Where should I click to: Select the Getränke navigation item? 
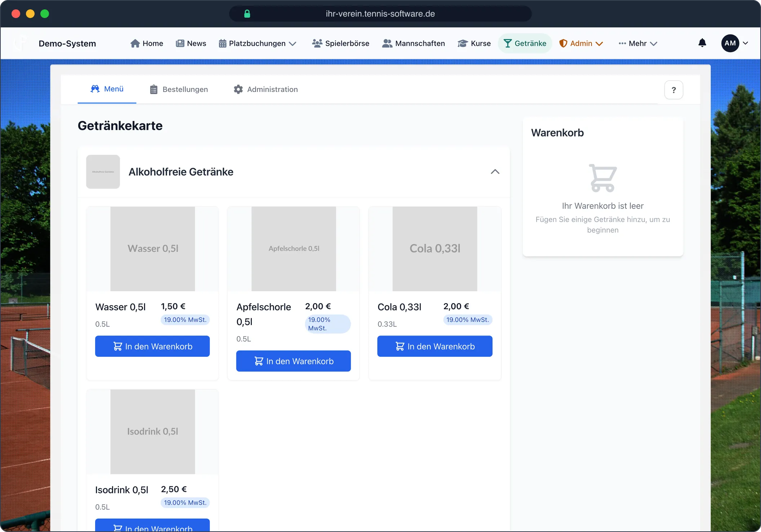tap(525, 43)
